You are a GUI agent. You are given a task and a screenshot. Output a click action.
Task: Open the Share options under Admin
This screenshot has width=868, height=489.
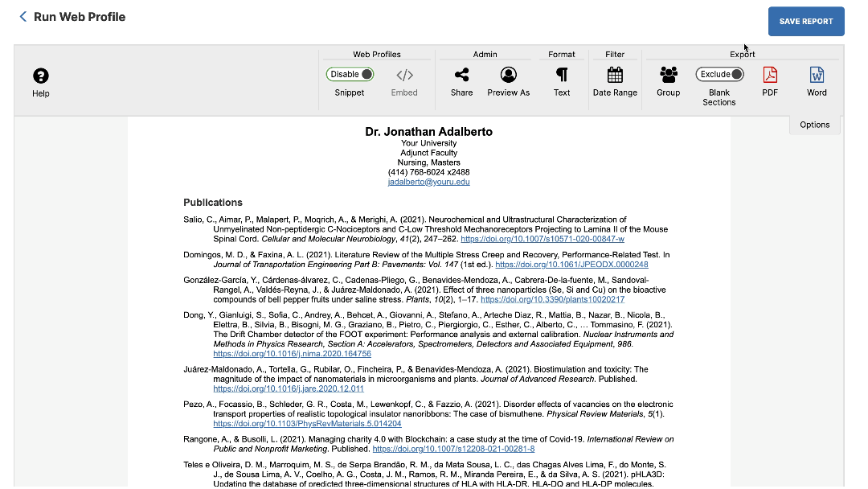461,73
